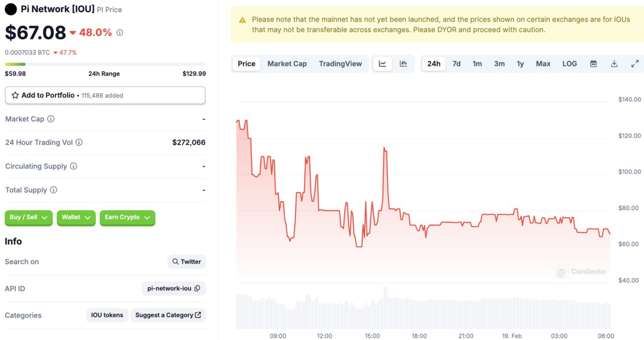Open the calendar date range picker
Image resolution: width=644 pixels, height=340 pixels.
pos(593,63)
